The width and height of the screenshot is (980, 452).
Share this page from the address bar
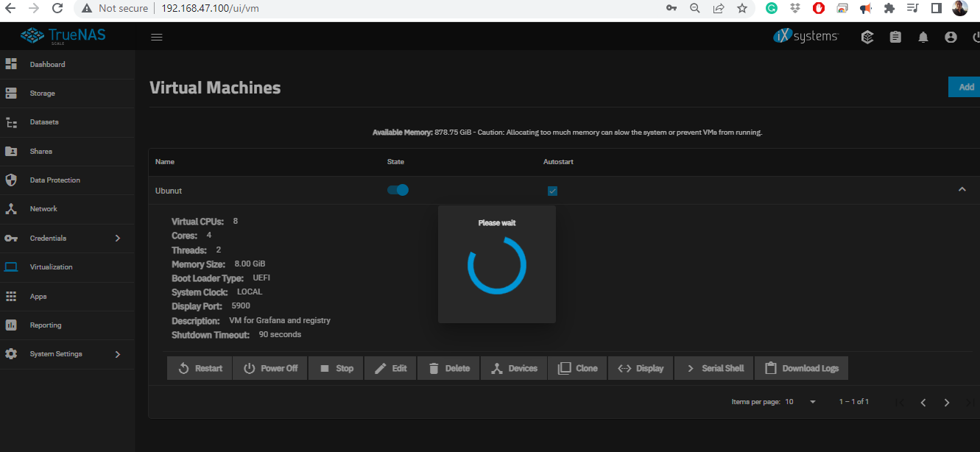(x=718, y=8)
